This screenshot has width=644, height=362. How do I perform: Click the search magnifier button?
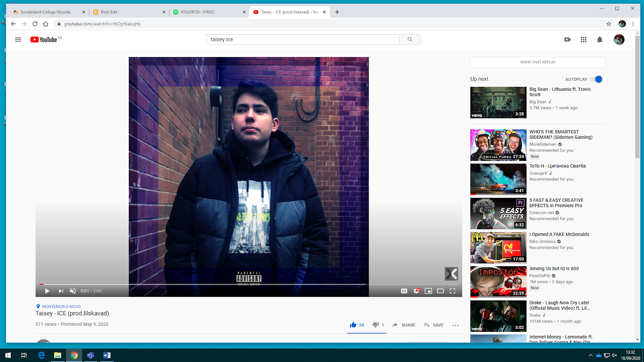coord(410,39)
